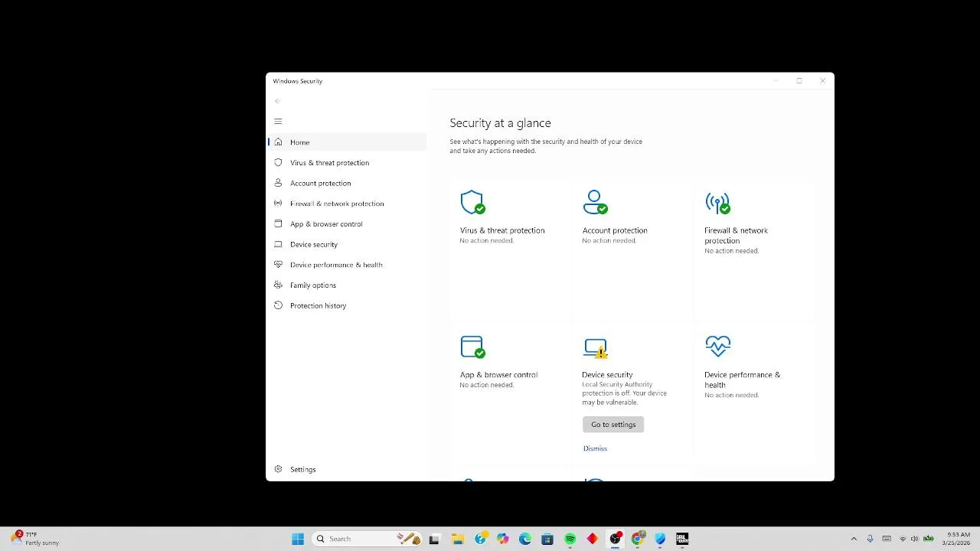Click the touch keyboard tray icon
This screenshot has width=980, height=551.
pyautogui.click(x=887, y=539)
